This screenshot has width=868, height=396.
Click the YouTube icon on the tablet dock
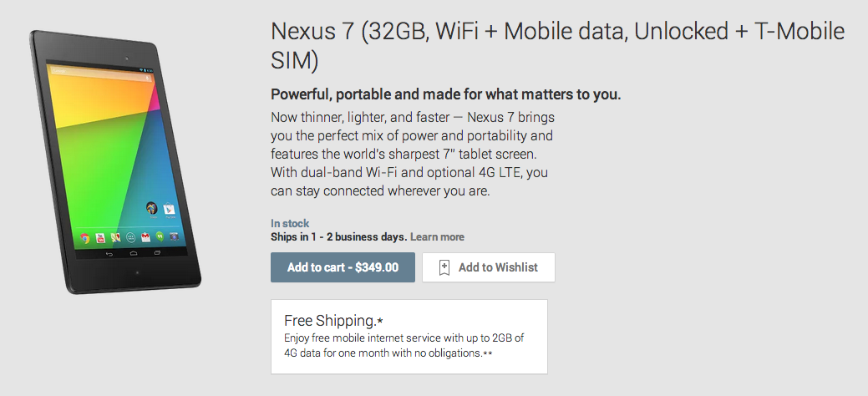(x=100, y=238)
